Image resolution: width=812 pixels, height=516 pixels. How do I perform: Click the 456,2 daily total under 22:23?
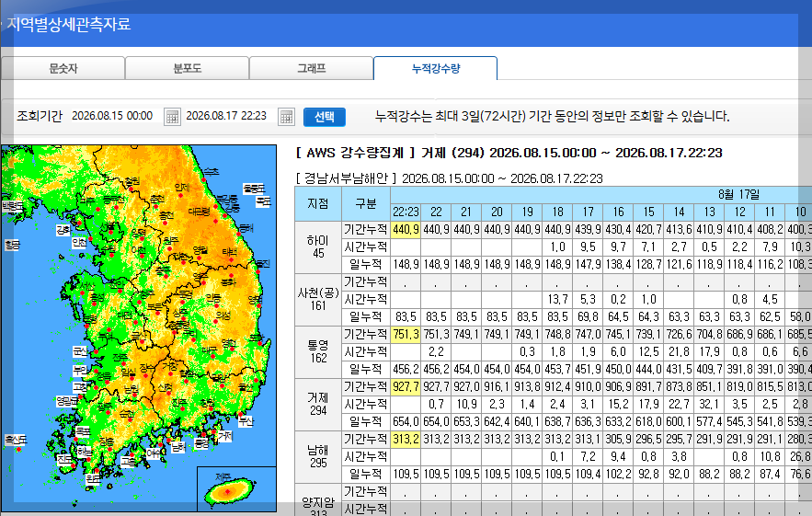tap(406, 370)
